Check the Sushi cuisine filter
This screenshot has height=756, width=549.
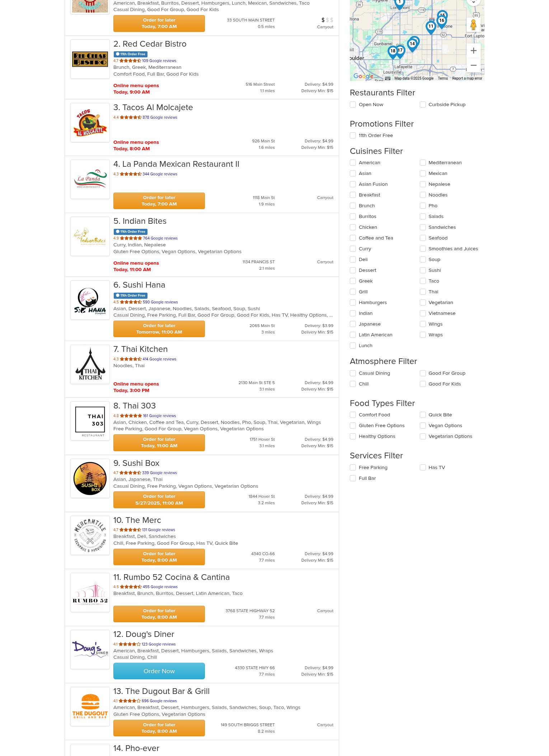(423, 270)
